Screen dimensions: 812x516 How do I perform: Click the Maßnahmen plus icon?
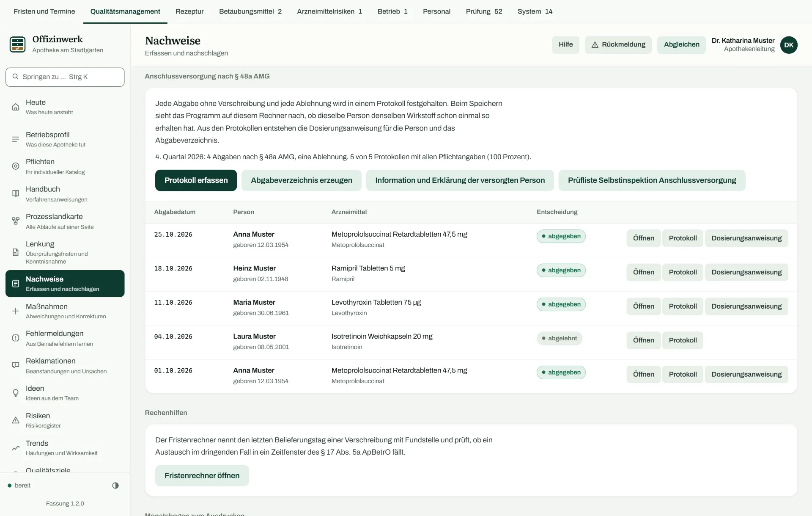click(x=16, y=311)
